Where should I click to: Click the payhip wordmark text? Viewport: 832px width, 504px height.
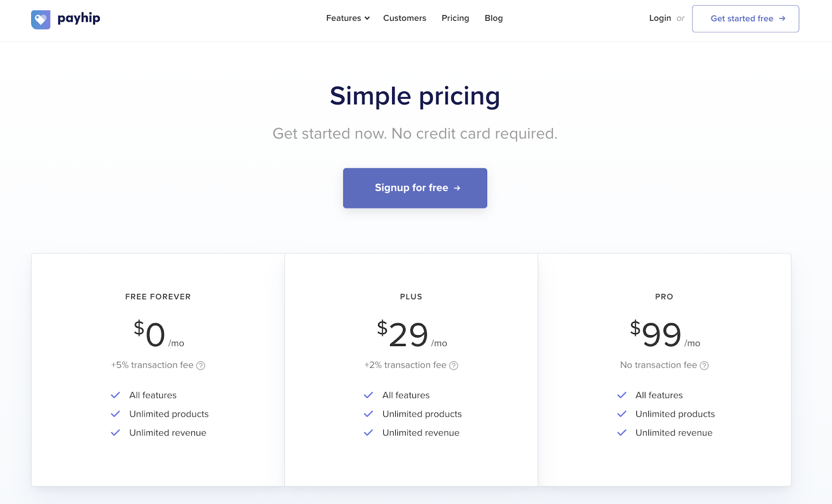click(79, 19)
